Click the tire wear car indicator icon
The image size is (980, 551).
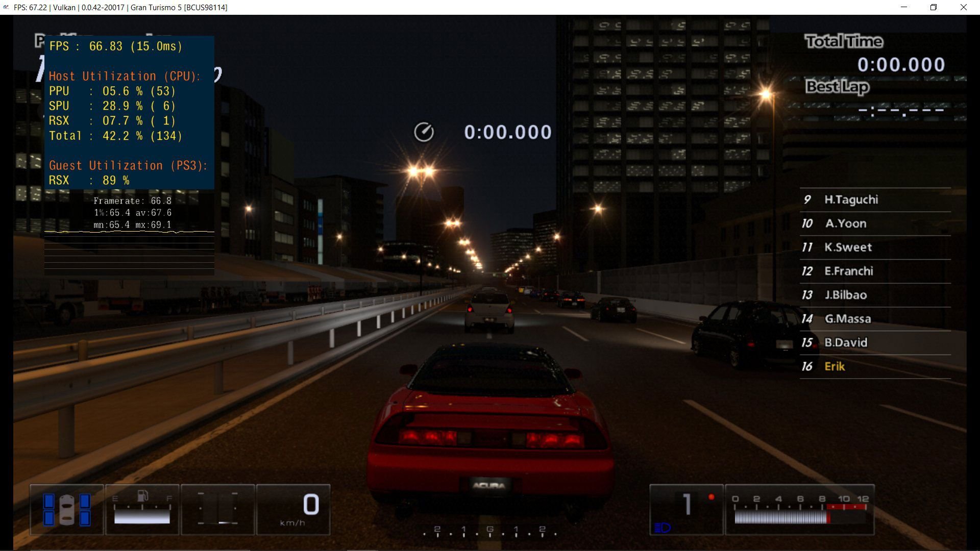click(x=67, y=509)
